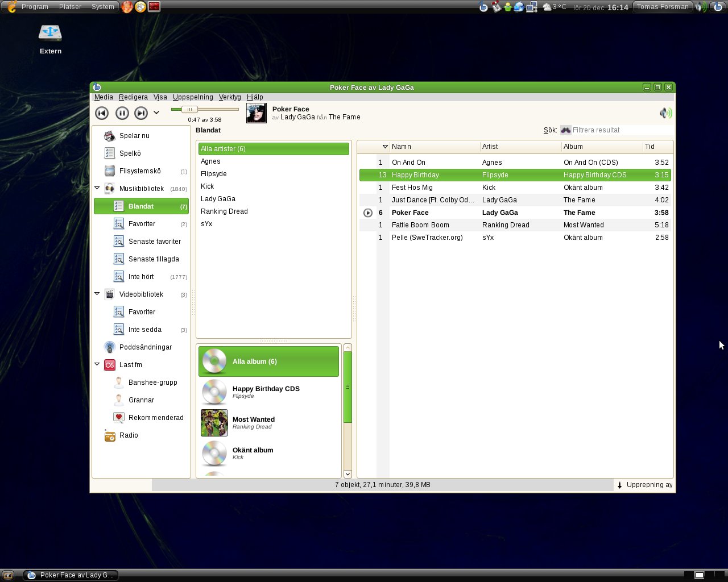728x582 pixels.
Task: Open Musikbibliotek library source
Action: (141, 189)
